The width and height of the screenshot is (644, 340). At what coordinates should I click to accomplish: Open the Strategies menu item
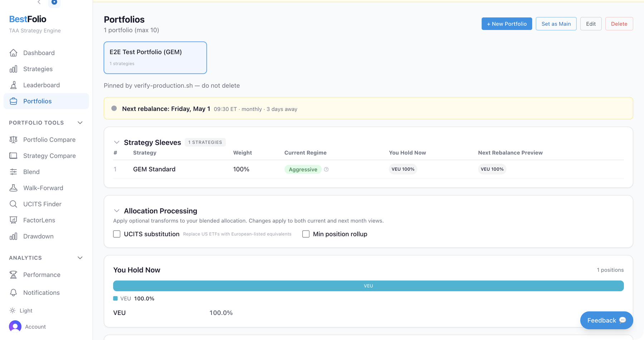pos(38,69)
